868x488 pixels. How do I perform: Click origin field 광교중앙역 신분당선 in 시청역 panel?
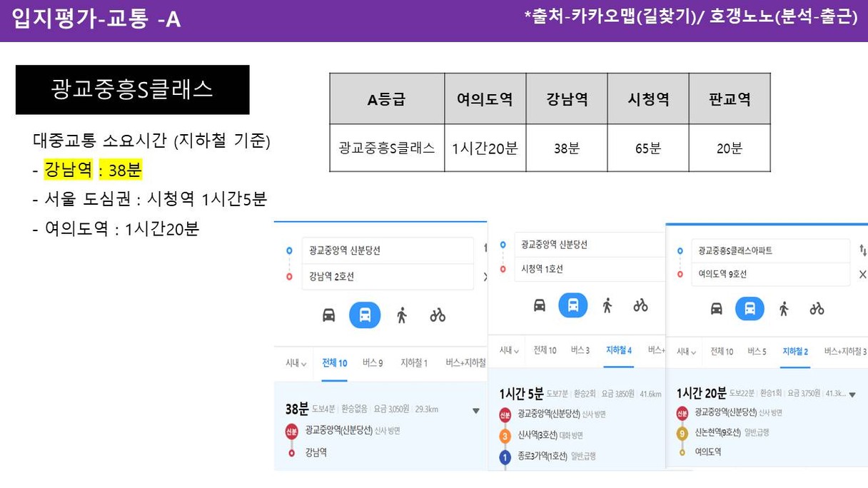coord(589,244)
